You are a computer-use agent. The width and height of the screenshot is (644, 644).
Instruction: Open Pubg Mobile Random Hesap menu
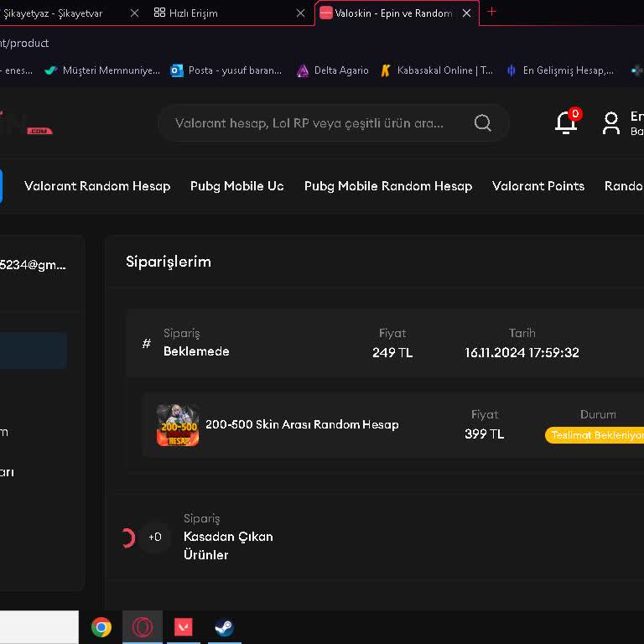point(388,186)
